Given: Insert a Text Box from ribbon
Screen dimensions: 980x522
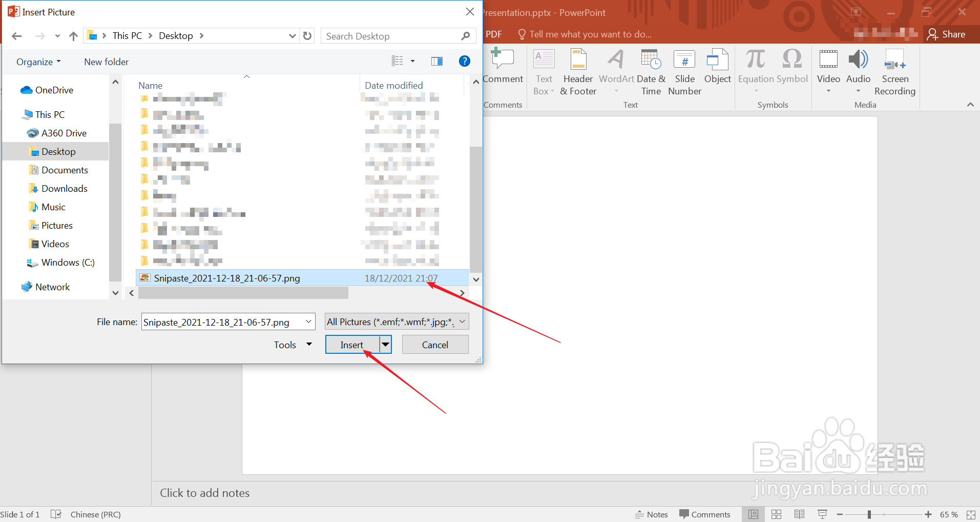Looking at the screenshot, I should (x=544, y=72).
